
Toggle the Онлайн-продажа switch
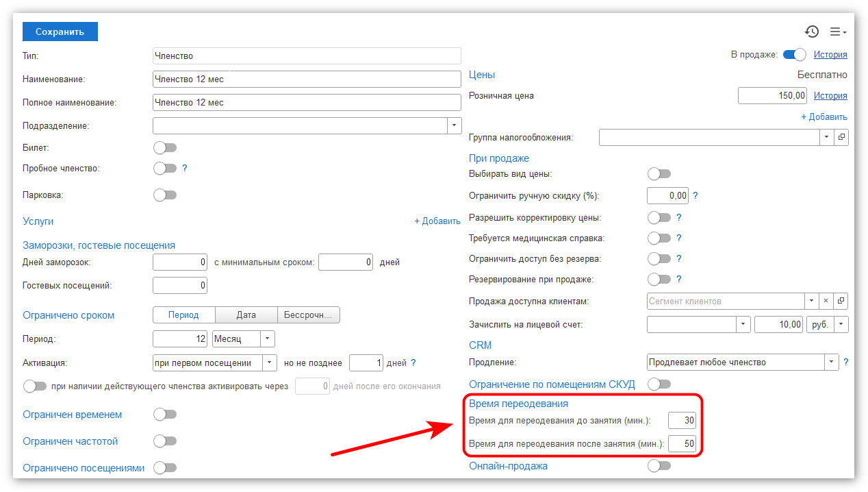(659, 466)
